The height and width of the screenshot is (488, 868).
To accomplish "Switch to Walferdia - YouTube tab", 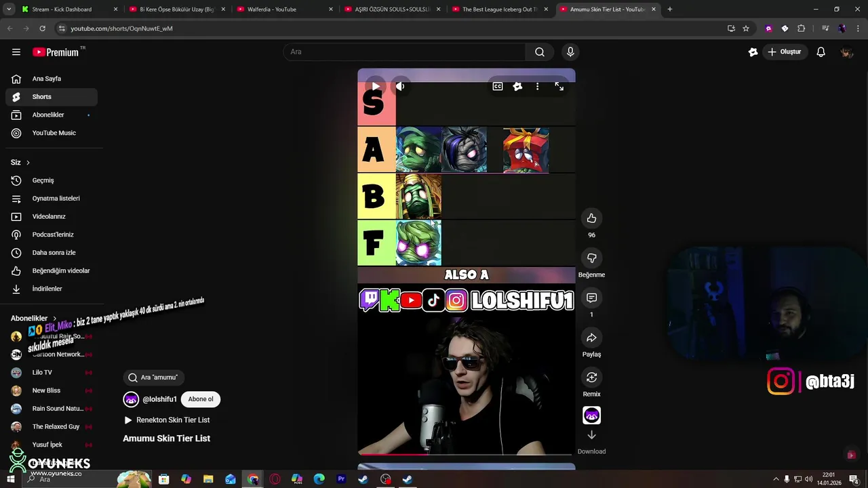I will 283,9.
